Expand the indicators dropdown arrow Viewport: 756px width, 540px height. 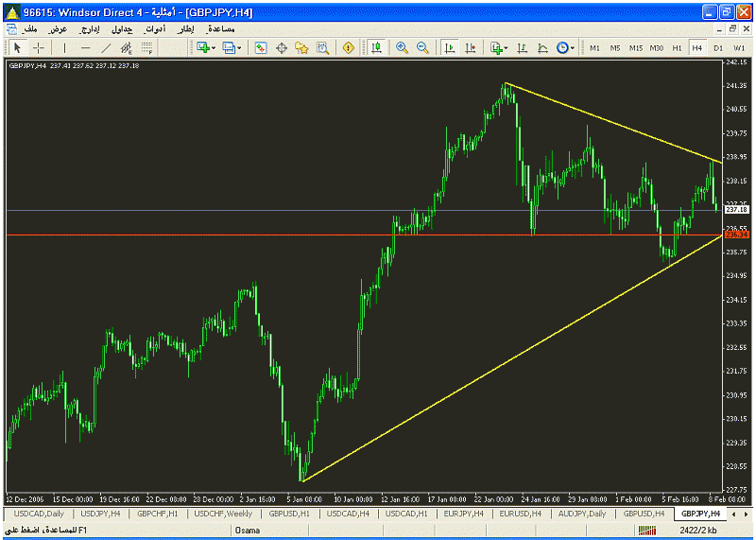(506, 48)
